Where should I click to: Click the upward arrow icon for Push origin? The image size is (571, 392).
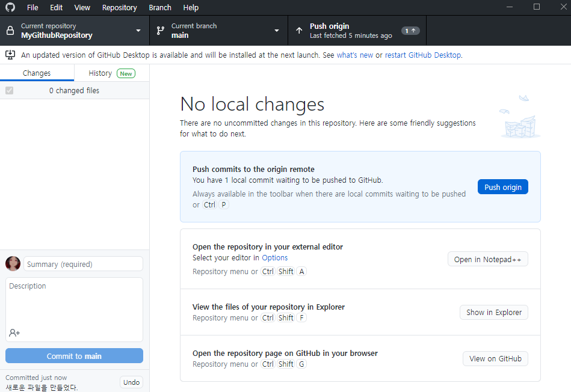click(x=299, y=31)
